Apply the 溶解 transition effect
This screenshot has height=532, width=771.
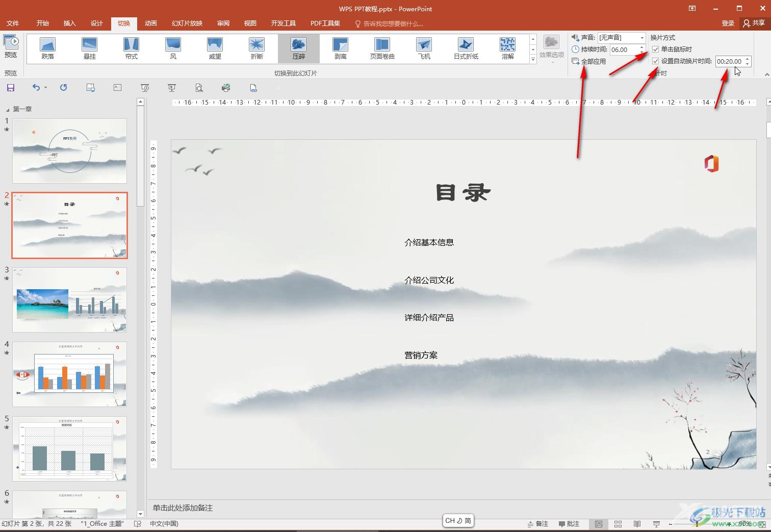(x=508, y=48)
